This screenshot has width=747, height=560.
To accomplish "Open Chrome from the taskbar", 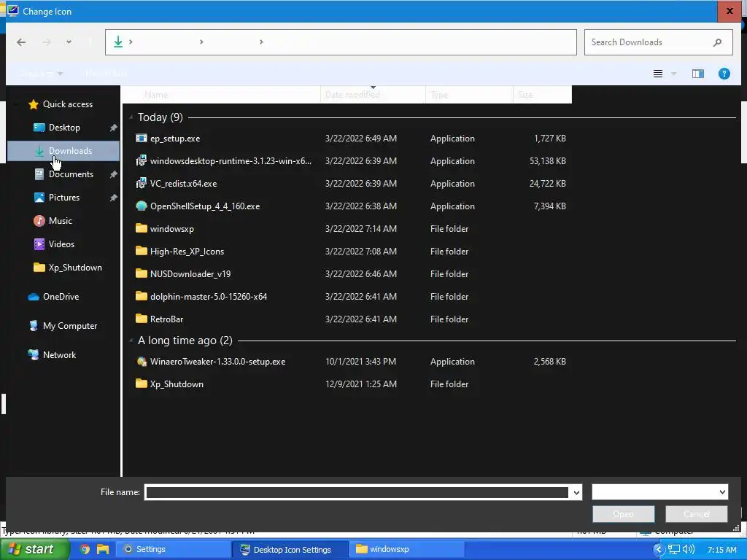I will 85,549.
